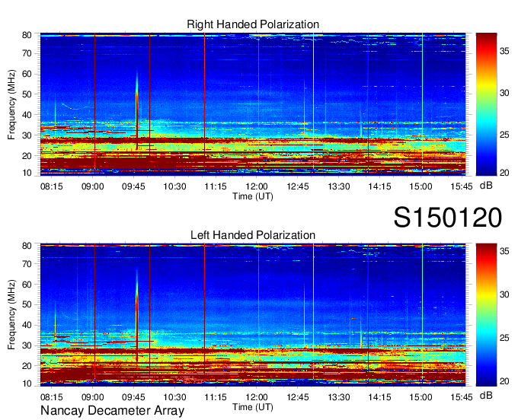Viewport: 518px width, 420px height.
Task: Select the "S150120" observation label
Action: [448, 218]
